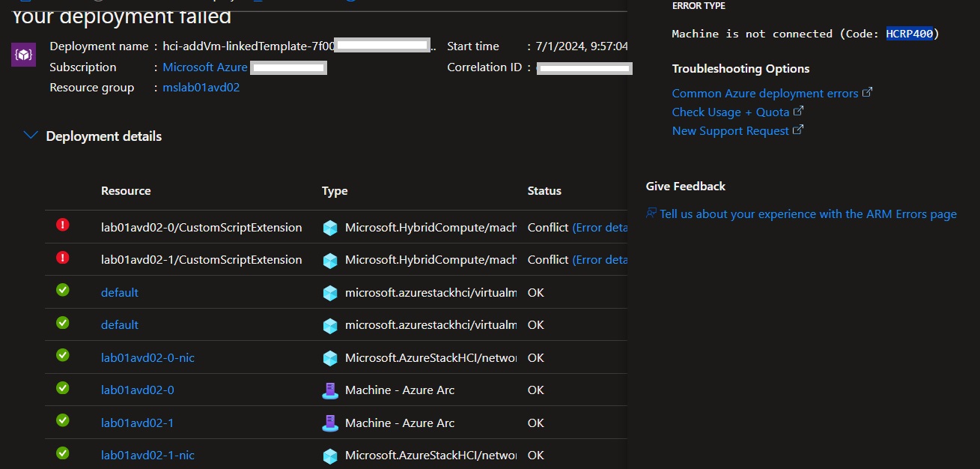This screenshot has height=469, width=980.
Task: Open Common Azure deployment errors link
Action: pos(765,94)
